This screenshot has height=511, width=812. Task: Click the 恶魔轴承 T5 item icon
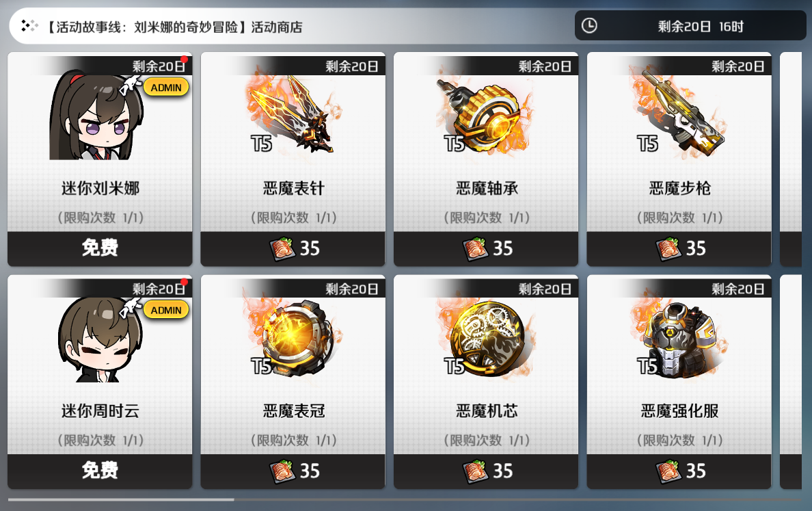(x=486, y=115)
